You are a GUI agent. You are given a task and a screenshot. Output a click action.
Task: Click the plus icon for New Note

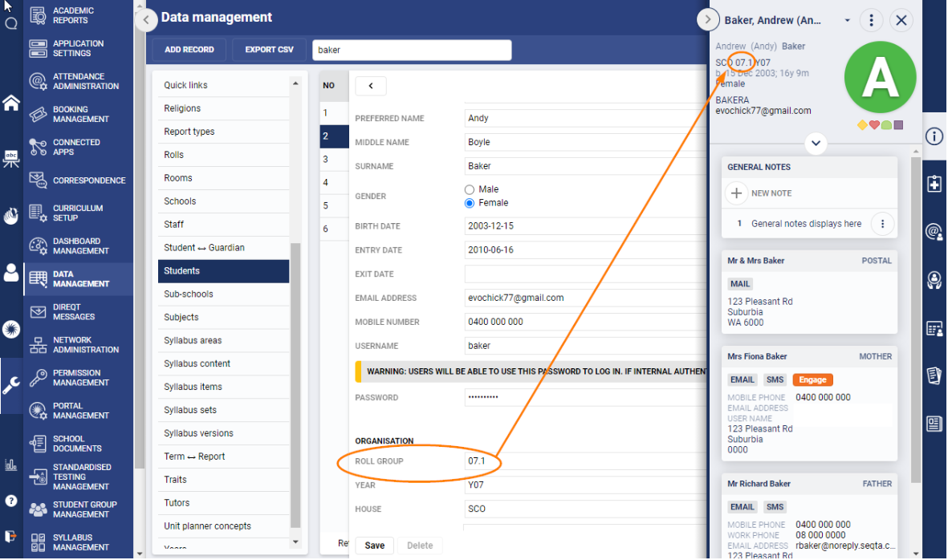(x=736, y=193)
